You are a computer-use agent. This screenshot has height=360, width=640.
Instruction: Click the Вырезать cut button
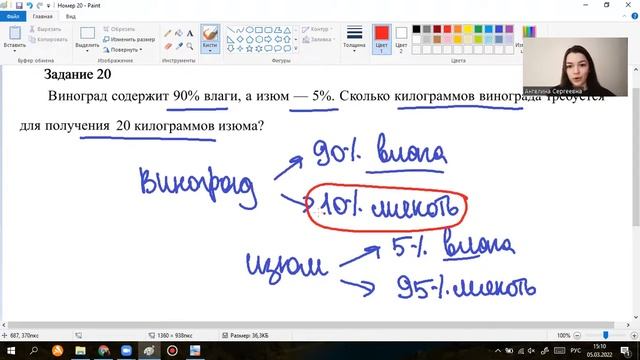(45, 29)
